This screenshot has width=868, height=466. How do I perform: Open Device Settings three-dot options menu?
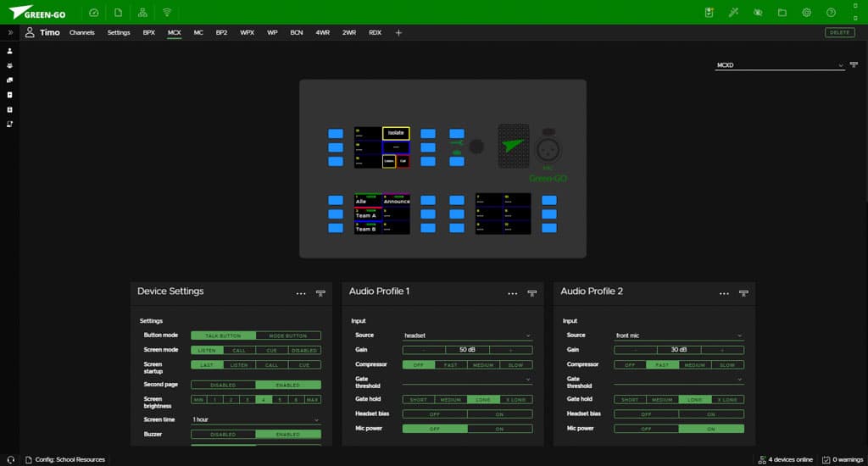coord(301,293)
